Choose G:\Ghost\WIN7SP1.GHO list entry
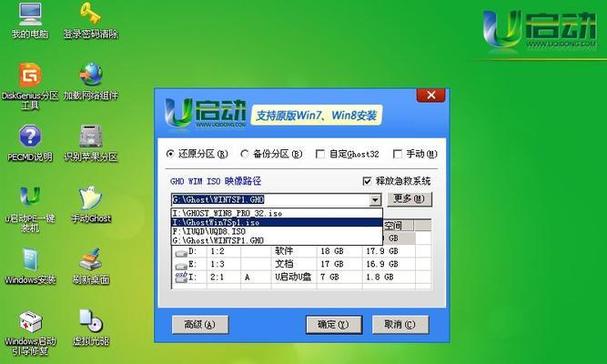607x364 pixels. (x=277, y=240)
